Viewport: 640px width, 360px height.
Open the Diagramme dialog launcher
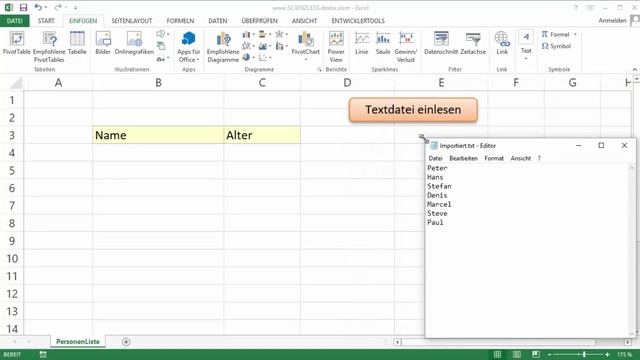pyautogui.click(x=319, y=70)
